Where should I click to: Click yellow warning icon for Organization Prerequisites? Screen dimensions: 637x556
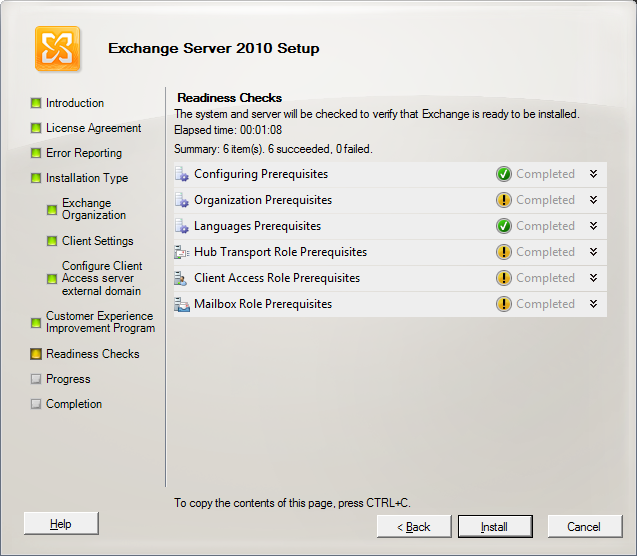[x=504, y=200]
